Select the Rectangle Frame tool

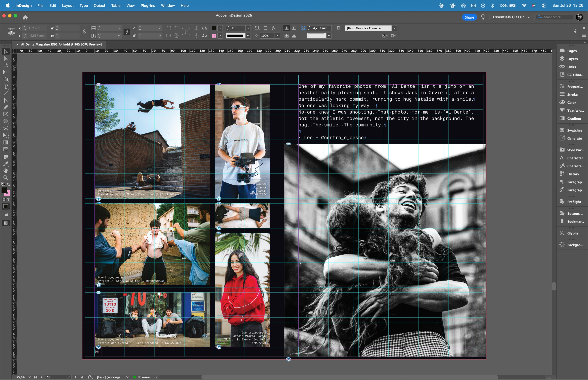(6, 114)
